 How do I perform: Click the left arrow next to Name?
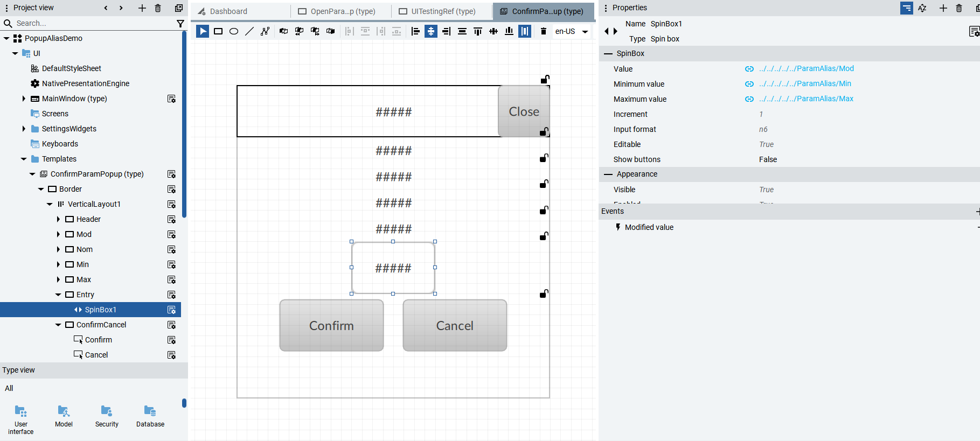(x=607, y=31)
